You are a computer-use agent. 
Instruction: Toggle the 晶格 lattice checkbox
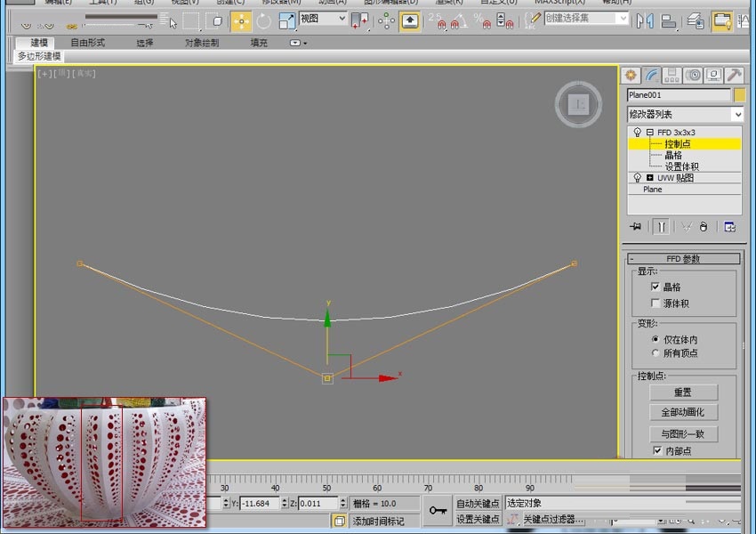point(655,287)
